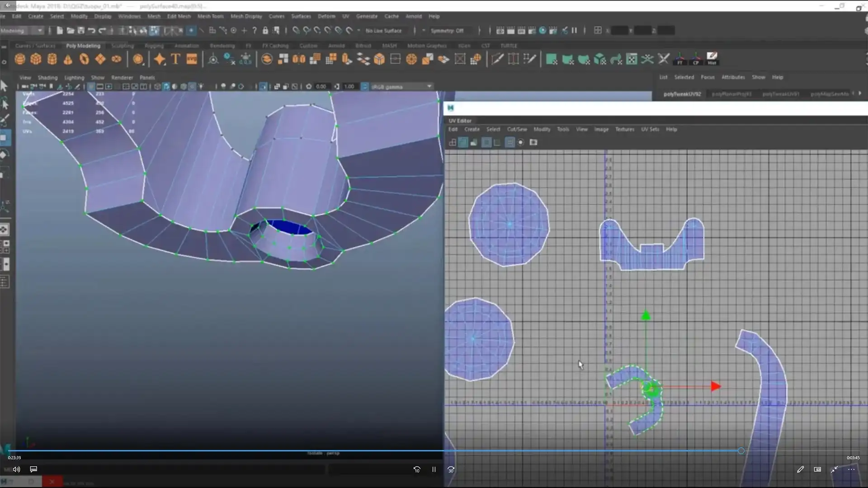Click the SVG import shelf icon
868x488 pixels.
(192, 59)
